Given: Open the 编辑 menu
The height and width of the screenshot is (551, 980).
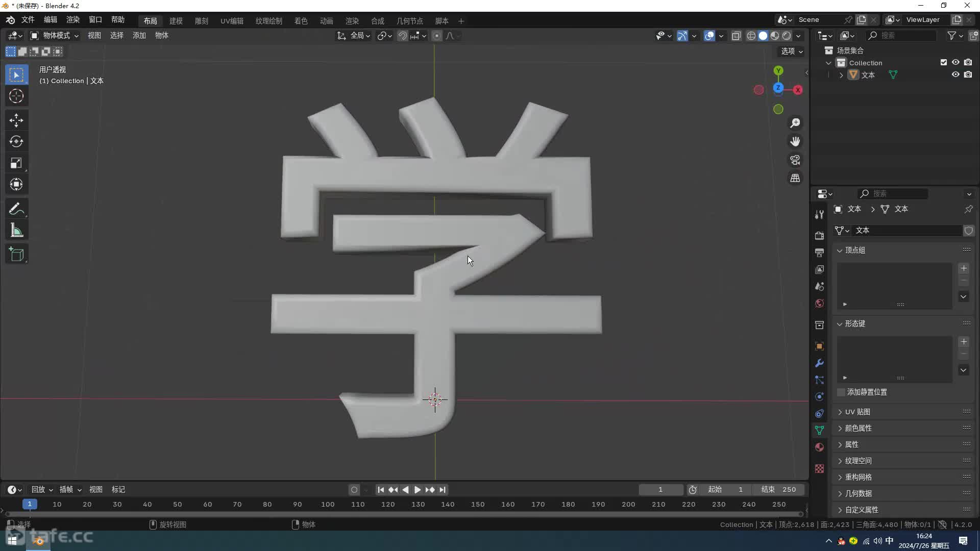Looking at the screenshot, I should [50, 19].
